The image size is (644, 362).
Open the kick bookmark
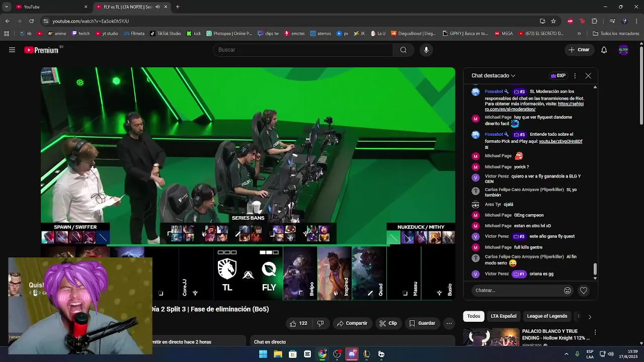pos(194,34)
